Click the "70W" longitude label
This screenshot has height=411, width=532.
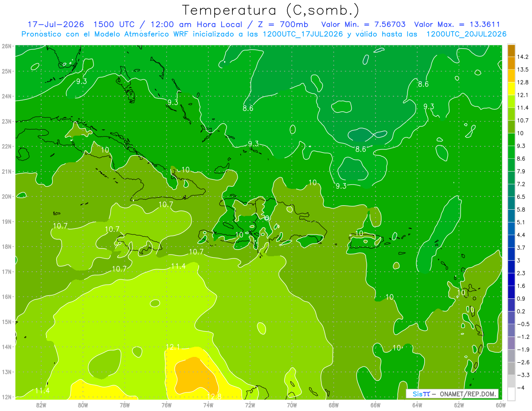(292, 405)
